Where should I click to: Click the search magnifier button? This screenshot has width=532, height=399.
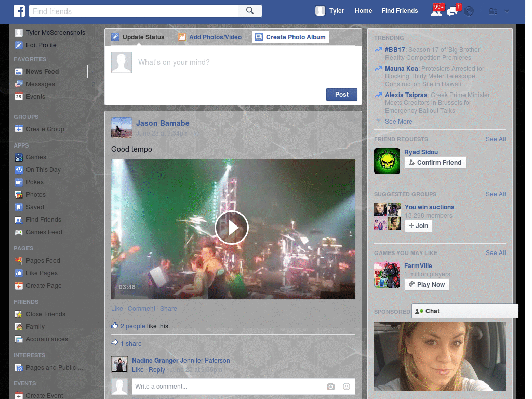250,11
